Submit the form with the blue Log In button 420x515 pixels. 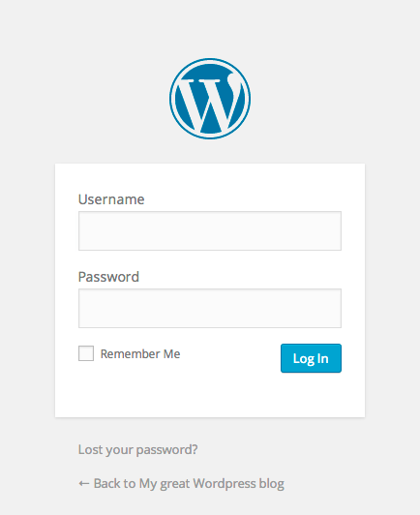pyautogui.click(x=311, y=358)
